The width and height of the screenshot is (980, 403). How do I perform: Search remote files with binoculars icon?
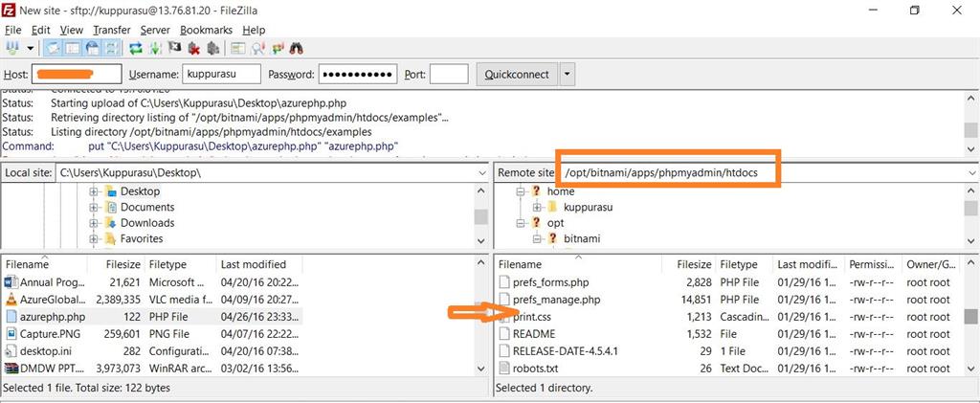click(x=297, y=48)
